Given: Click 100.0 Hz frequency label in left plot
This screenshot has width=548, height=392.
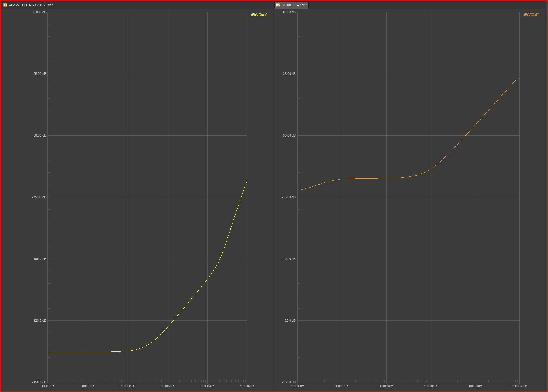Looking at the screenshot, I should click(88, 386).
